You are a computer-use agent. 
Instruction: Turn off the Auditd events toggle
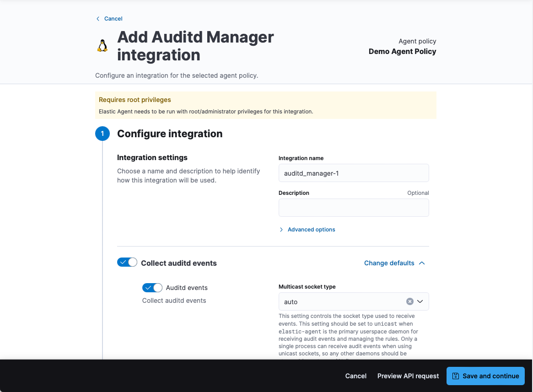coord(152,288)
